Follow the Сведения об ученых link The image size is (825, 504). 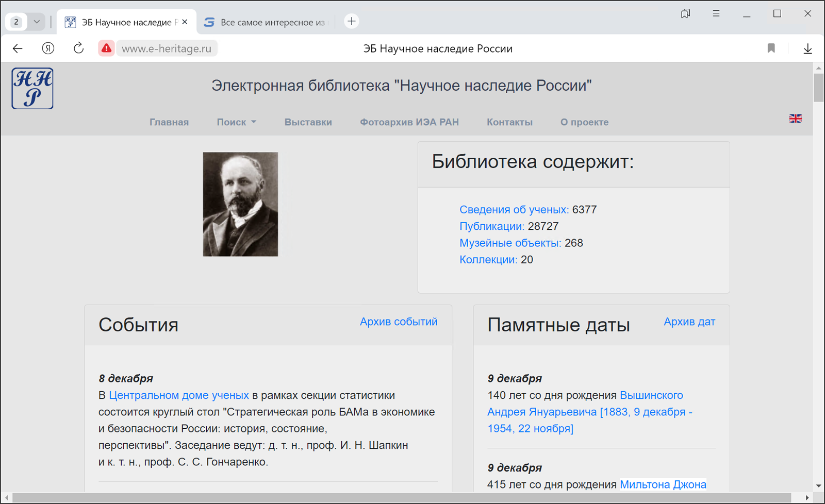[x=514, y=210]
